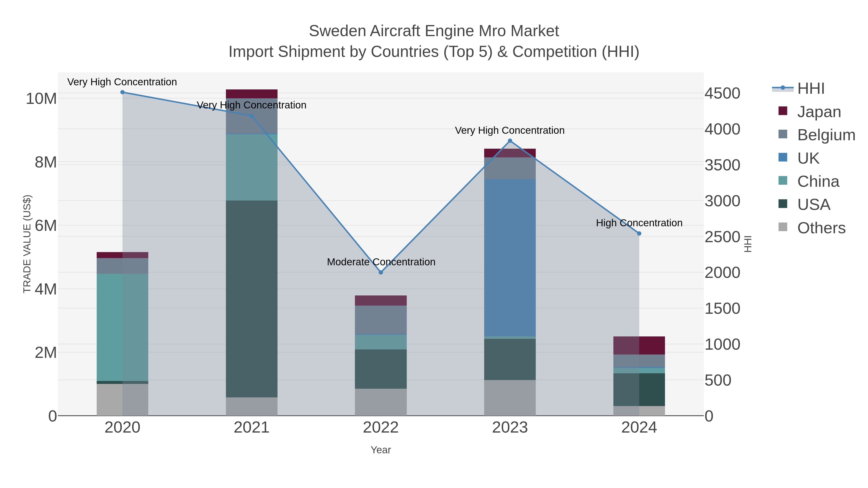
Task: Click the USA segment in 2021 bar
Action: (x=251, y=299)
